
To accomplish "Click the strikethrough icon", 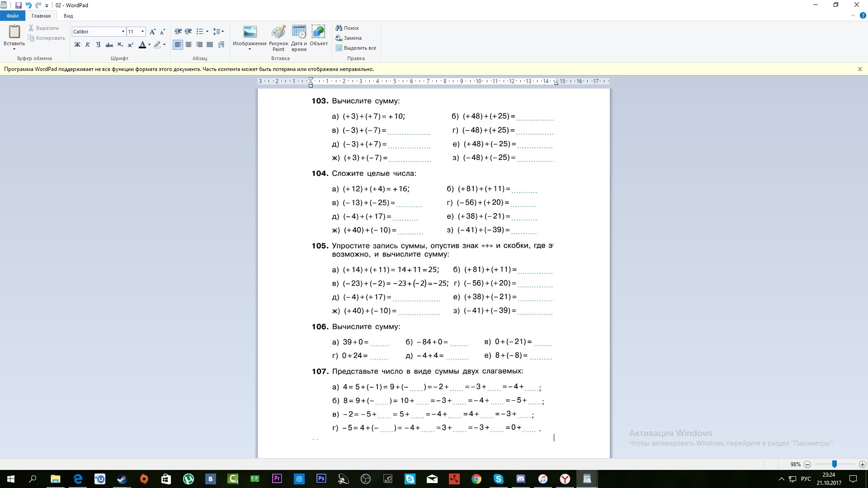I will pos(109,45).
